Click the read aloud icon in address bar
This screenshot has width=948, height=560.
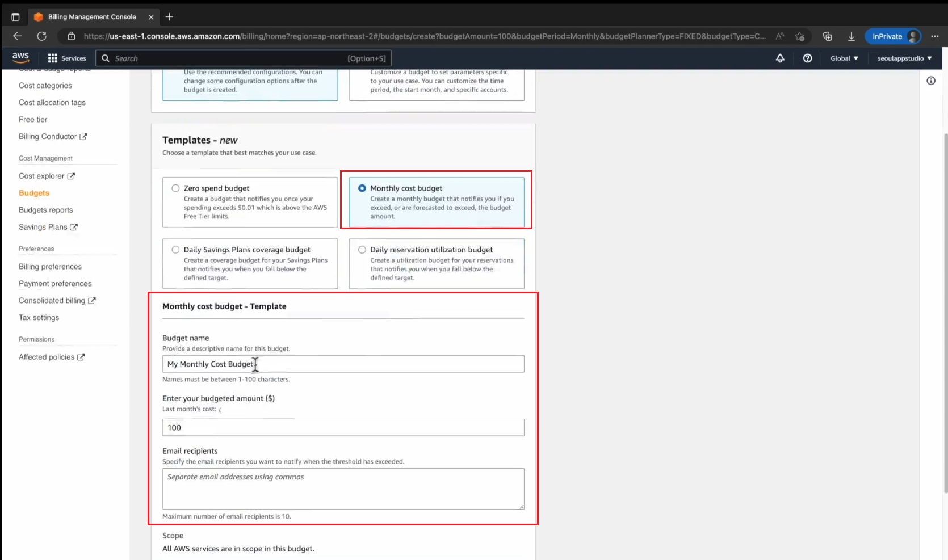coord(780,36)
